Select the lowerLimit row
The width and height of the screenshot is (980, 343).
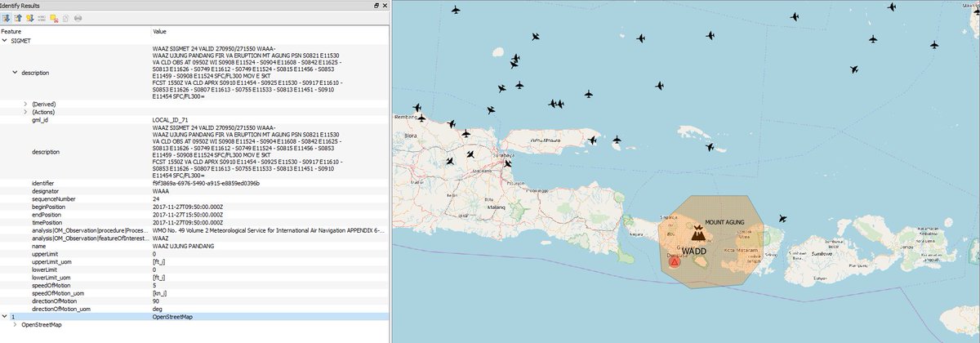194,269
